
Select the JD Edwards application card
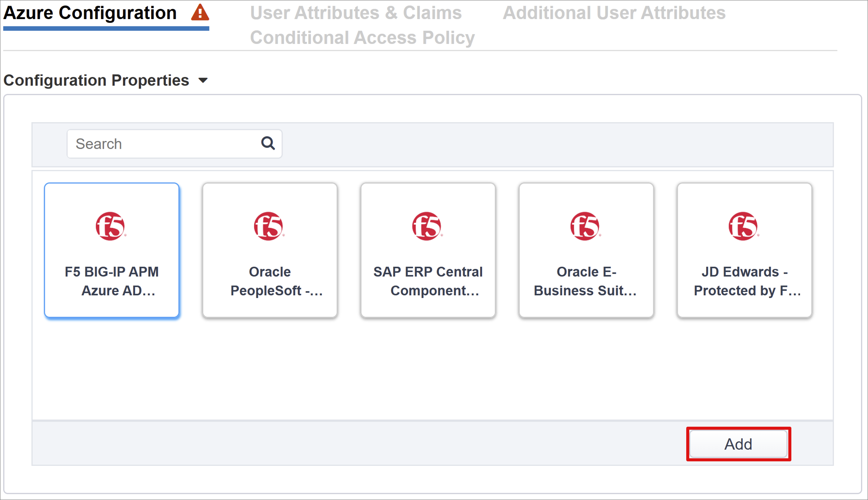coord(744,250)
